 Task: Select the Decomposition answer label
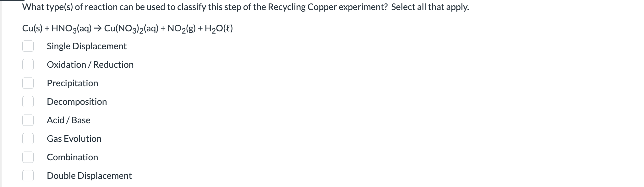(77, 102)
